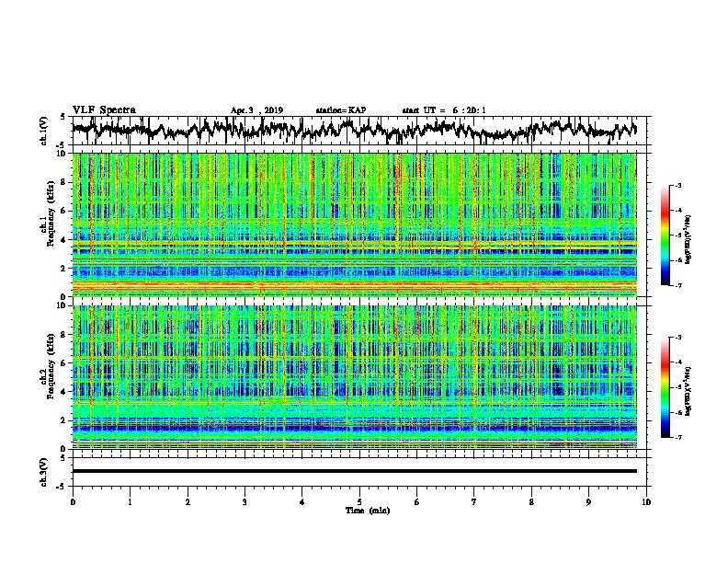Click the "-3" label on ch.1 color bar
Screen dimensions: 728x563
[x=677, y=185]
